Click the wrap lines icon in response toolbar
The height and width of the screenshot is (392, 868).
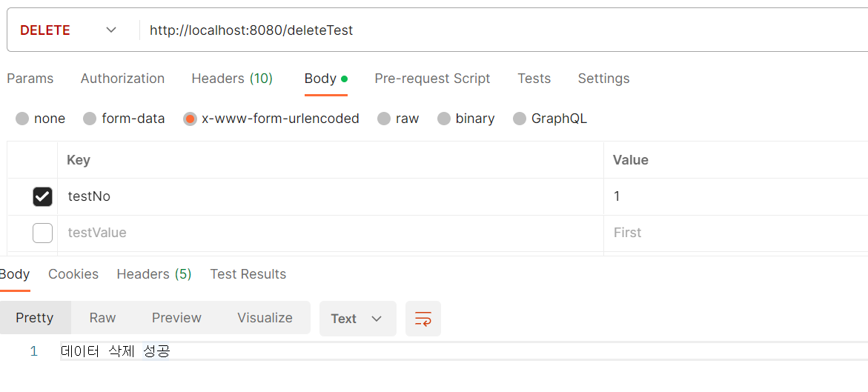[423, 319]
